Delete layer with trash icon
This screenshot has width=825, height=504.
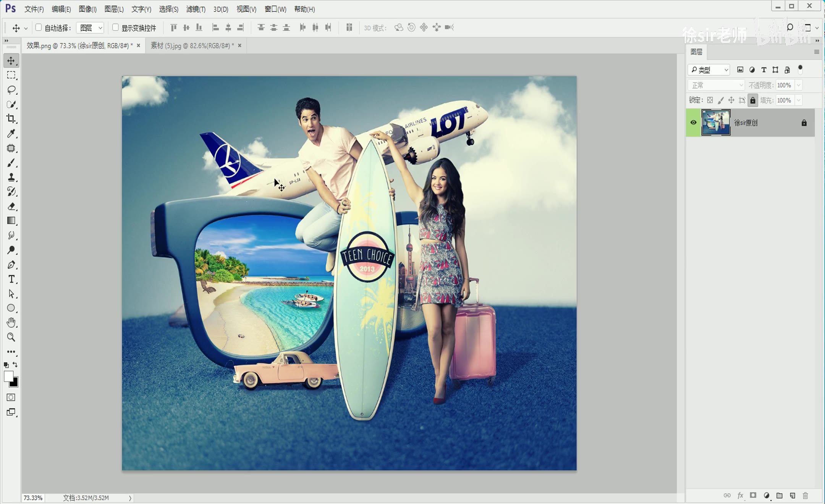point(806,496)
